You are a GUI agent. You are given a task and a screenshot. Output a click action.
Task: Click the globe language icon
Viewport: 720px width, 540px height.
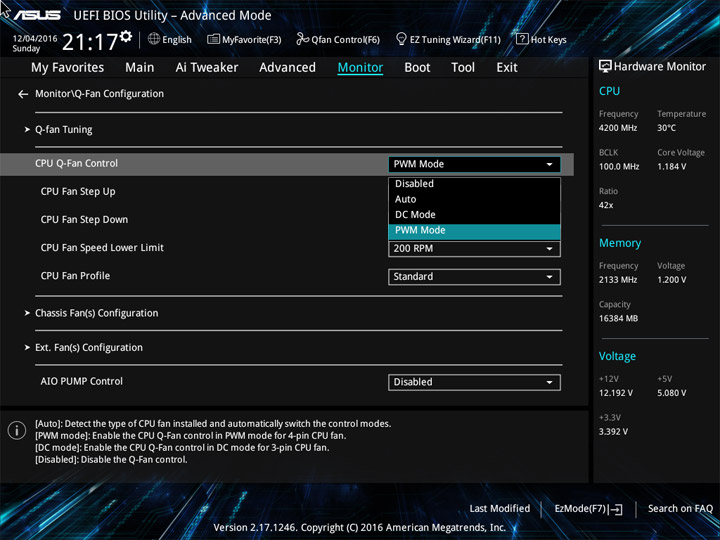click(154, 39)
